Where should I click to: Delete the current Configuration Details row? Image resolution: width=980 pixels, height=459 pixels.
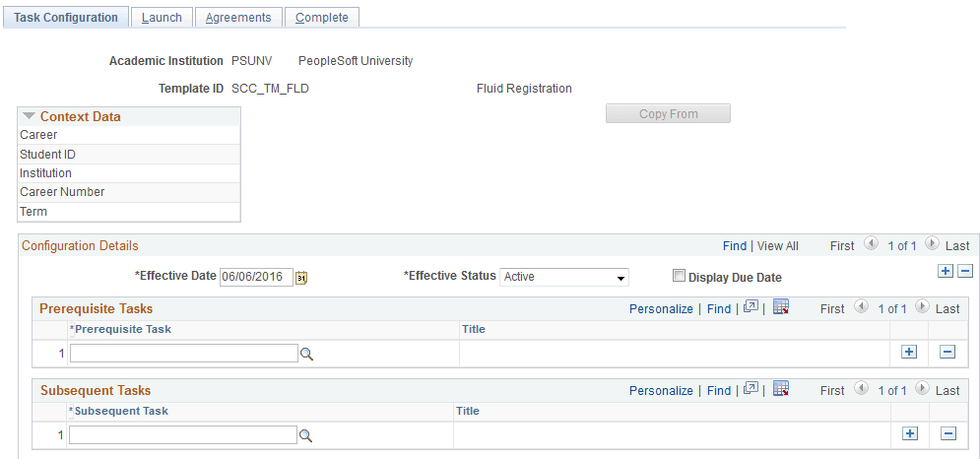(965, 271)
